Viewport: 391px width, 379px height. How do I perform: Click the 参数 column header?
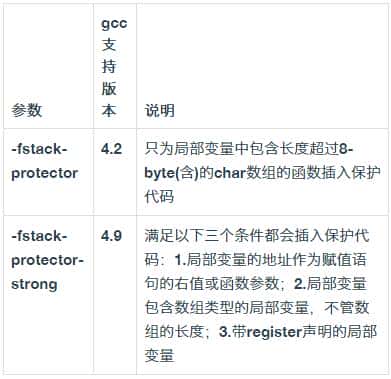(27, 110)
